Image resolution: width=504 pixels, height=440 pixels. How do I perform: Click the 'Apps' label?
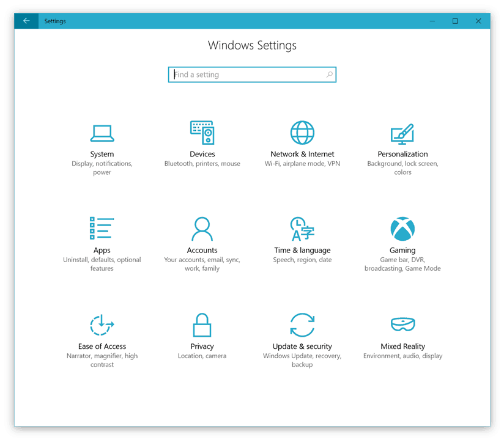tap(102, 251)
